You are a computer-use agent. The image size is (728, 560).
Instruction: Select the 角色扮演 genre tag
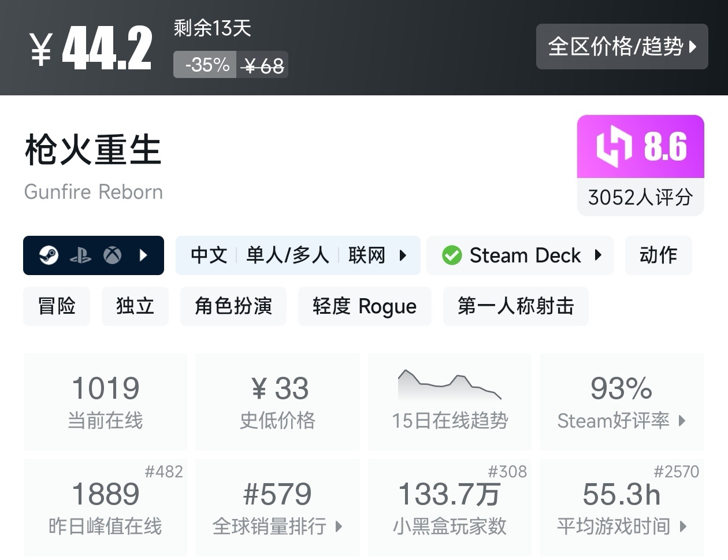233,306
